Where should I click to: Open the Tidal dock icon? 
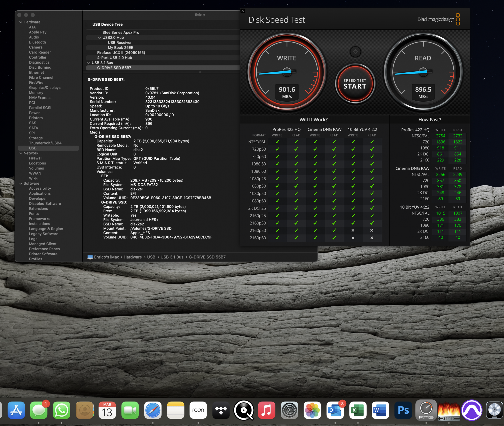point(221,410)
